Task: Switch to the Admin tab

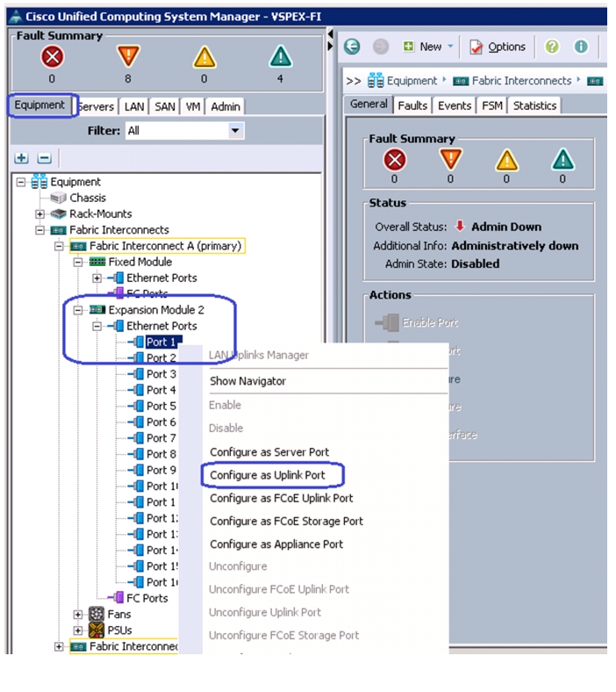Action: point(226,106)
